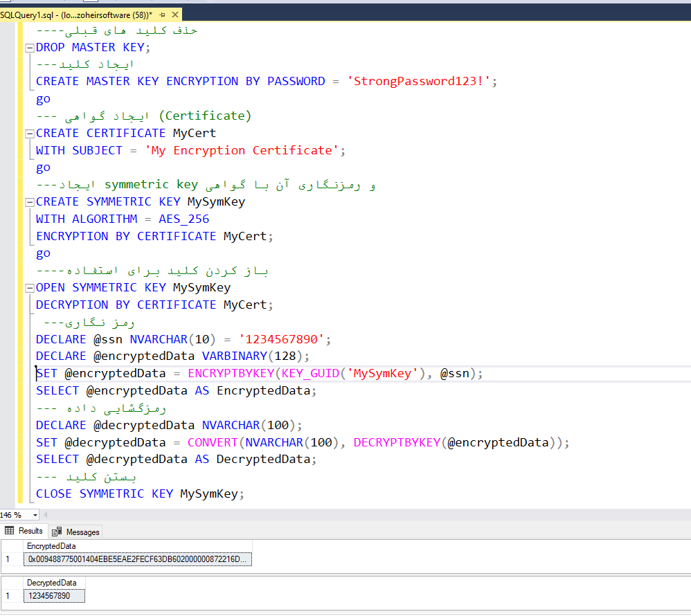Image resolution: width=691 pixels, height=616 pixels.
Task: Place cursor on 'StrongPassword123!' string
Action: pyautogui.click(x=419, y=82)
